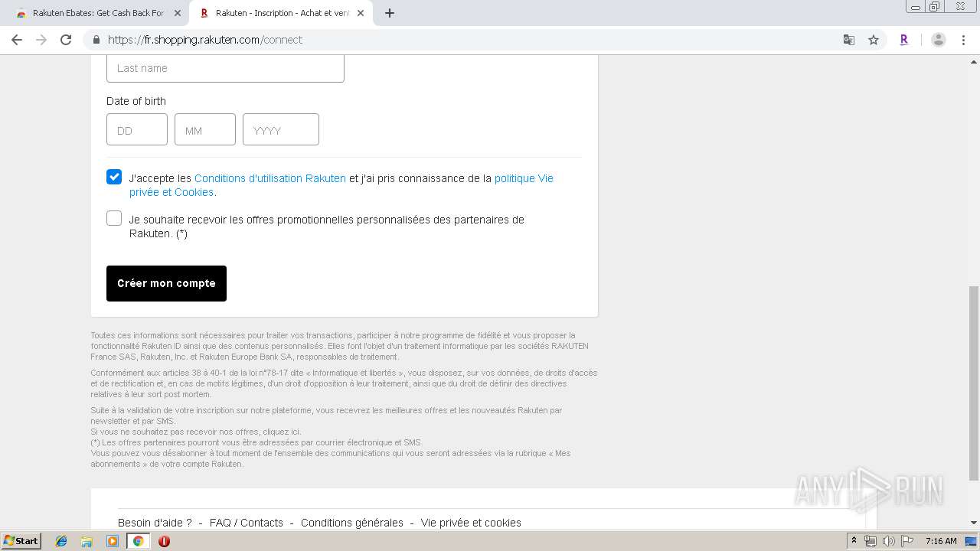
Task: Click the forward navigation arrow
Action: (x=41, y=40)
